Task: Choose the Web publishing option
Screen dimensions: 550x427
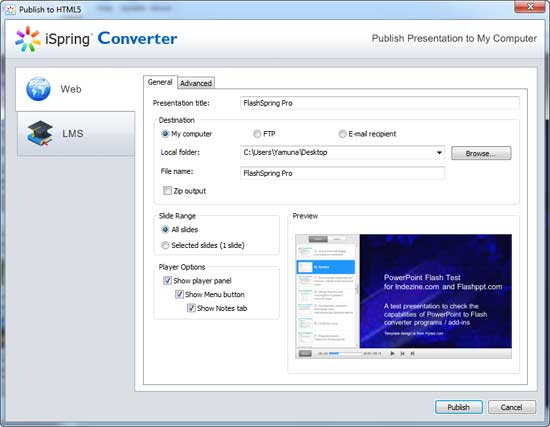Action: coord(75,89)
